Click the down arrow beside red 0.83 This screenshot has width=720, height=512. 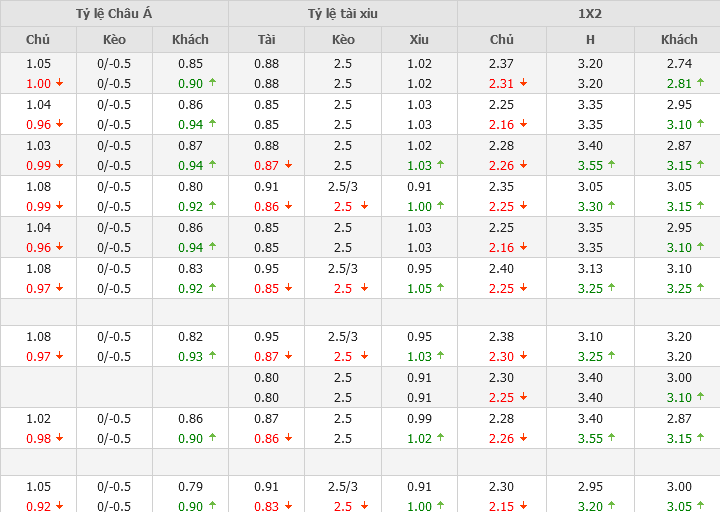[288, 507]
